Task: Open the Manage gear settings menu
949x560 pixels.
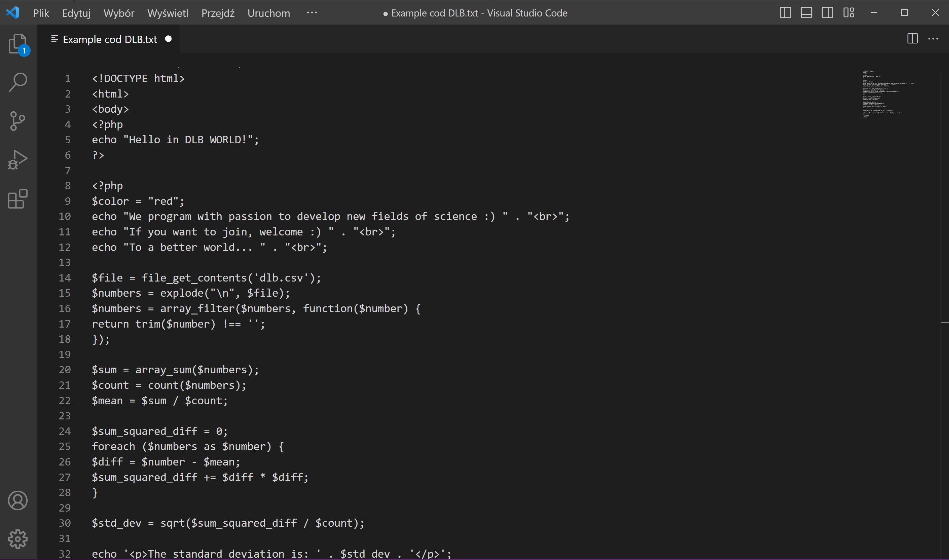Action: [x=18, y=539]
